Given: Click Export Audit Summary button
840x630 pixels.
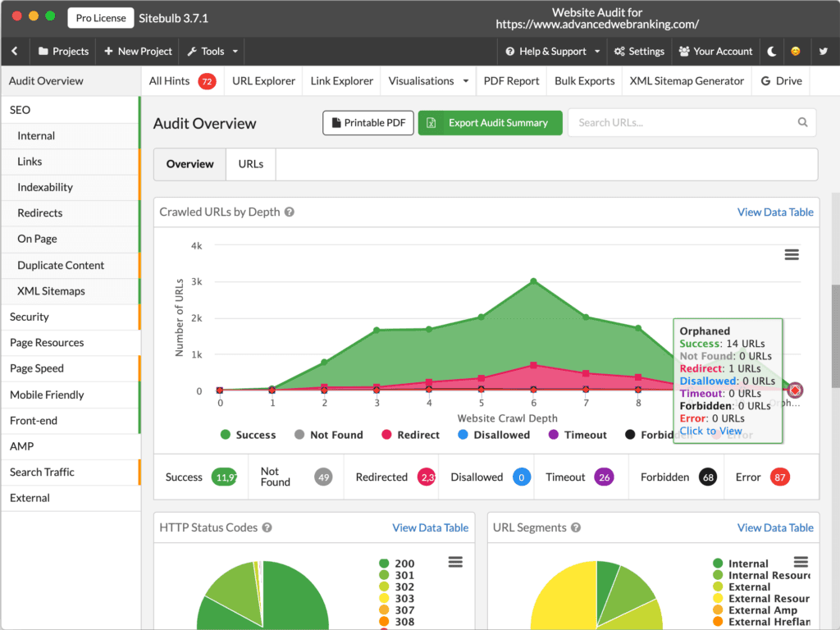Looking at the screenshot, I should (490, 123).
